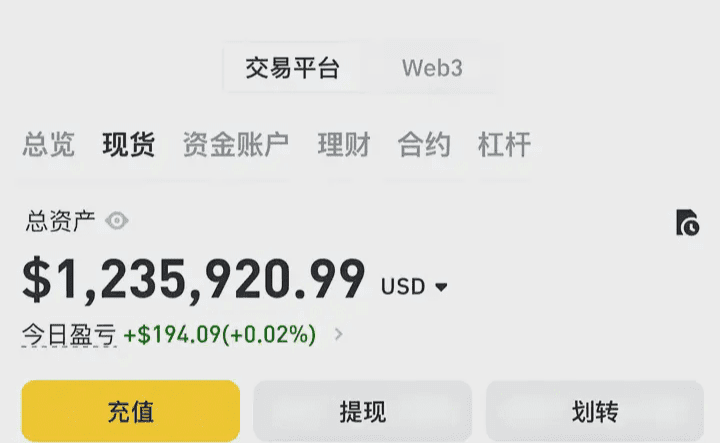Click the small triangle arrow beside USD
Viewport: 720px width, 443px height.
pos(441,287)
